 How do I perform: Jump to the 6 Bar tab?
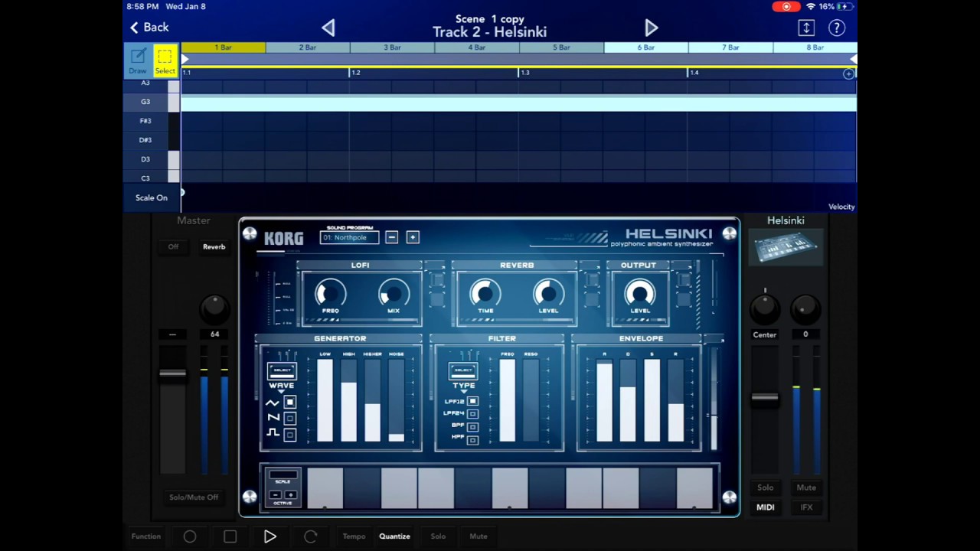coord(646,47)
